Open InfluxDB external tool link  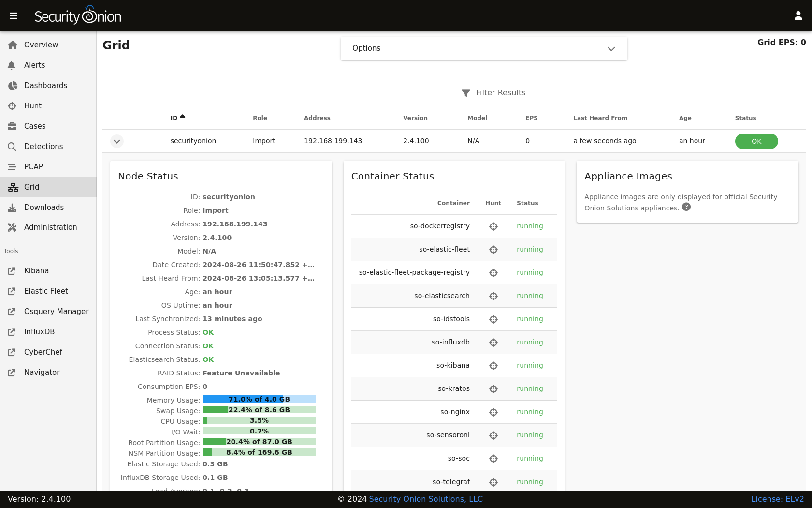pyautogui.click(x=48, y=332)
